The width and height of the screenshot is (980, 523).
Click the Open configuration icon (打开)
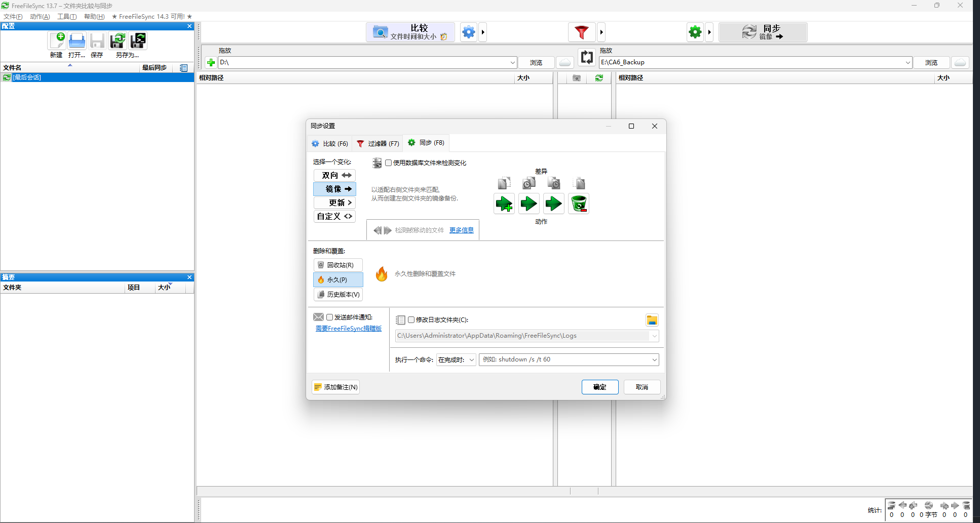77,41
